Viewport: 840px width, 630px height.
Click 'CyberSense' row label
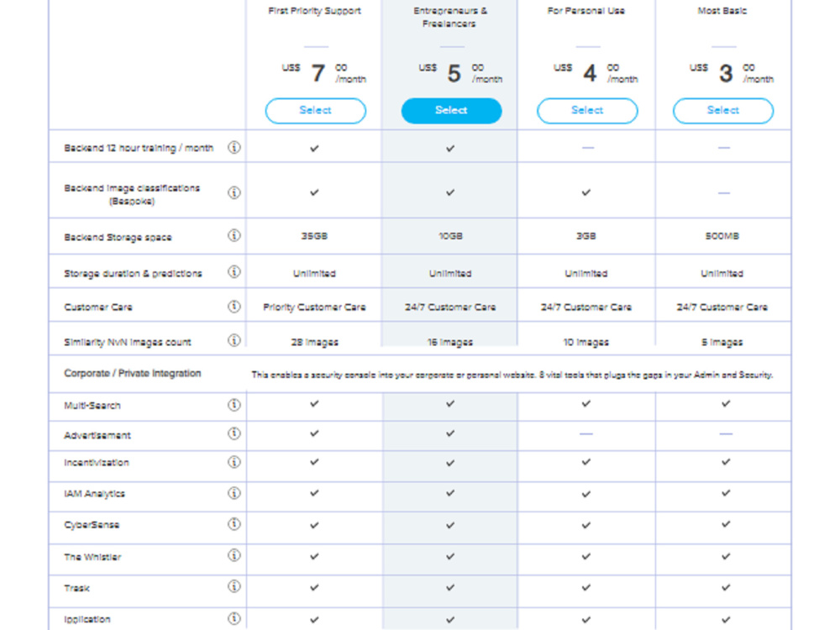[92, 525]
